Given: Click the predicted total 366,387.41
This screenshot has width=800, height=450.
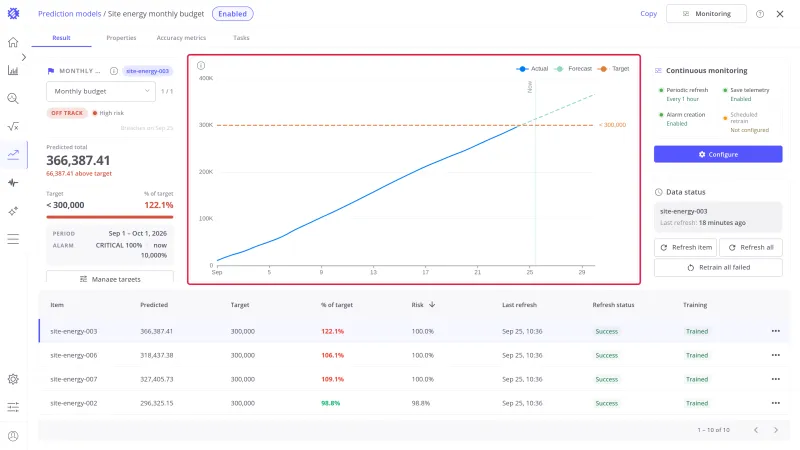Looking at the screenshot, I should [x=78, y=161].
